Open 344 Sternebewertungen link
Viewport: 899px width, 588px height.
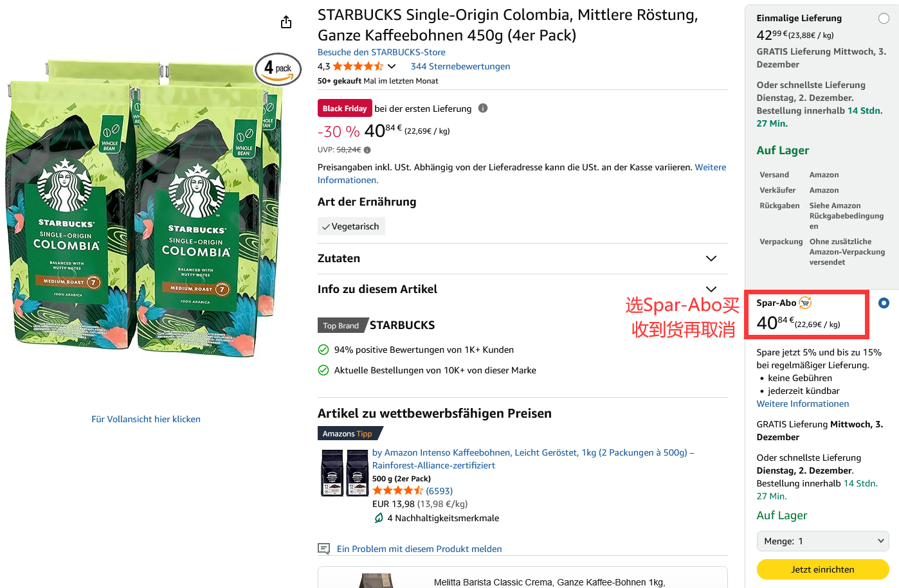[x=460, y=66]
